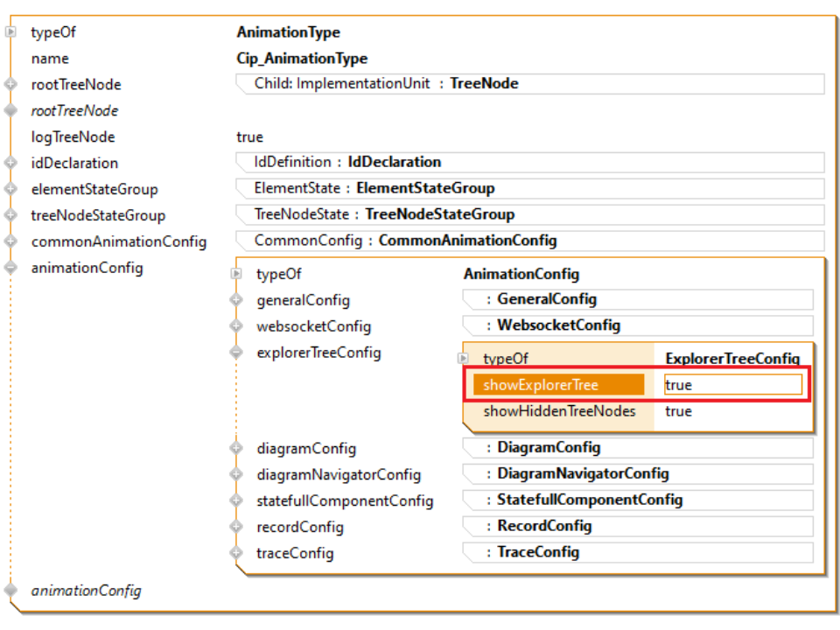Select the diagramNavigatorConfig property row
Screen dimensions: 840x630
339,475
